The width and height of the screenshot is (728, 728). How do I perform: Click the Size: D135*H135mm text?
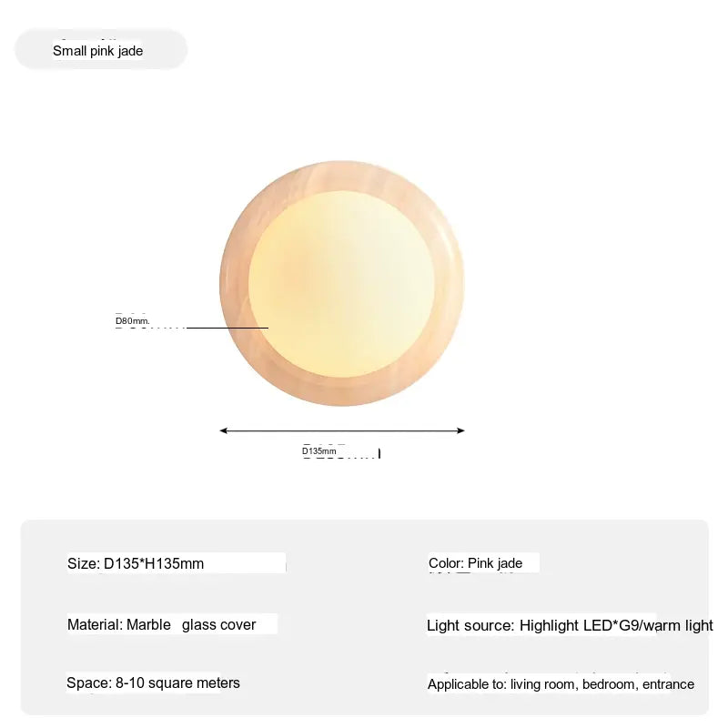click(136, 563)
